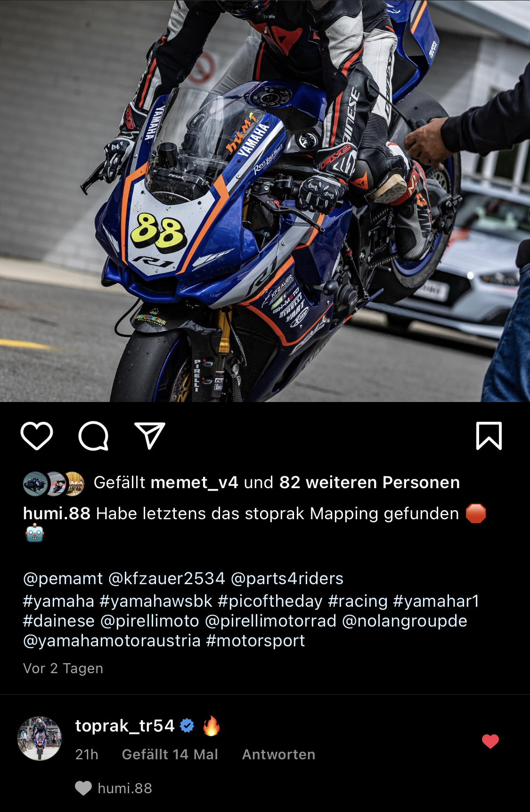The width and height of the screenshot is (530, 812).
Task: Open comments via speech bubble icon
Action: click(x=93, y=436)
